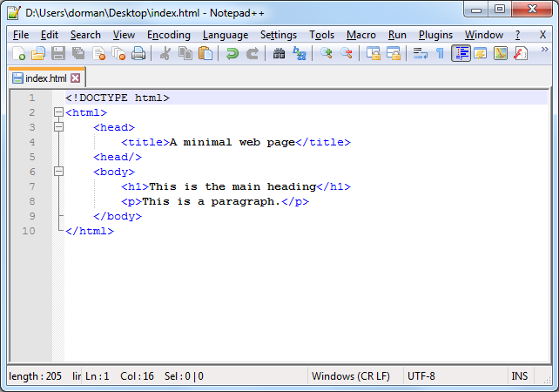Image resolution: width=559 pixels, height=392 pixels.
Task: Click the Synchronize Horizontal Scrolling icon
Action: pyautogui.click(x=394, y=53)
